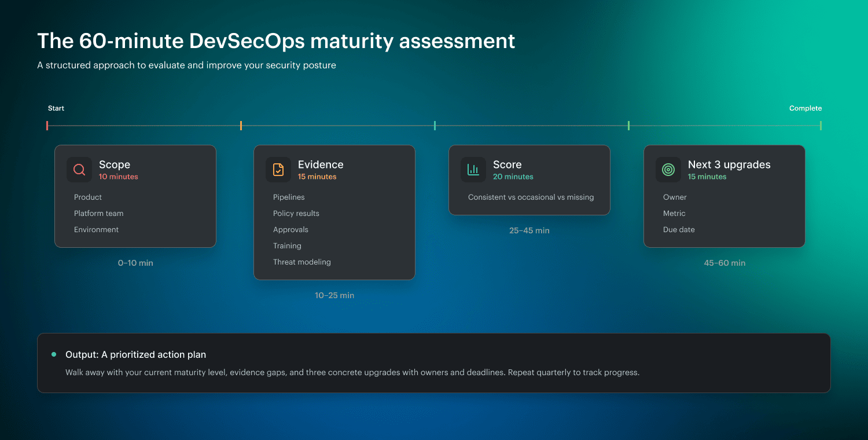Click the Evidence document checklist icon
The height and width of the screenshot is (440, 868).
(278, 170)
